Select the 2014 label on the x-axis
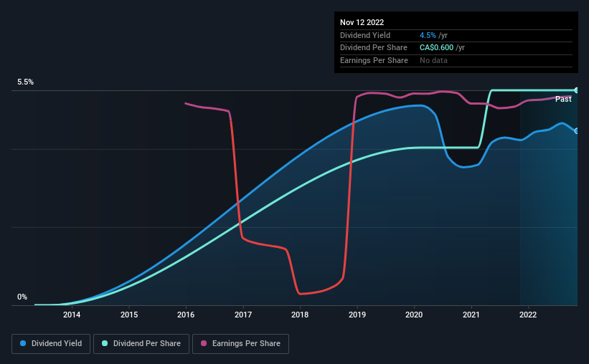 [72, 315]
